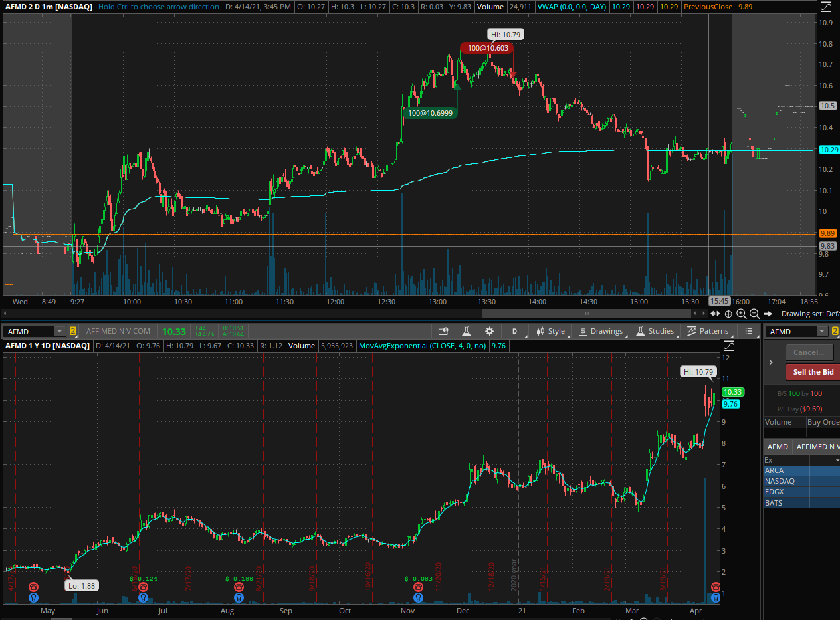Toggle the price axis scale icon on daily chart
840x620 pixels.
(x=729, y=346)
